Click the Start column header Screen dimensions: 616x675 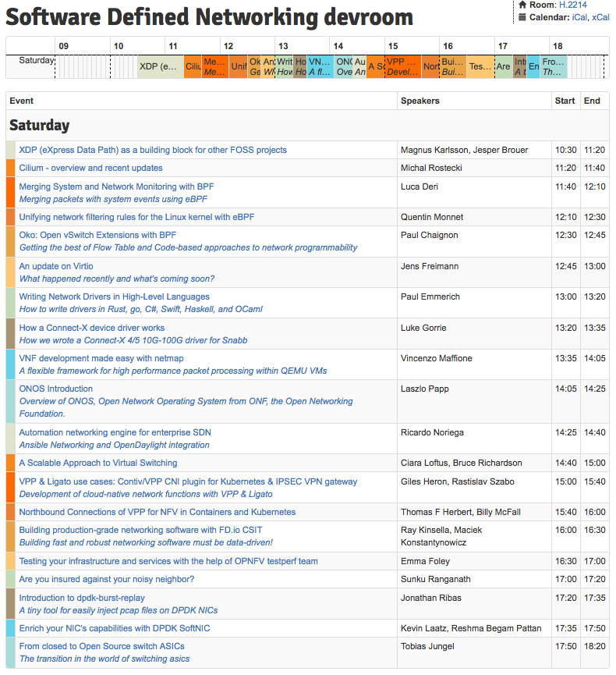point(565,101)
